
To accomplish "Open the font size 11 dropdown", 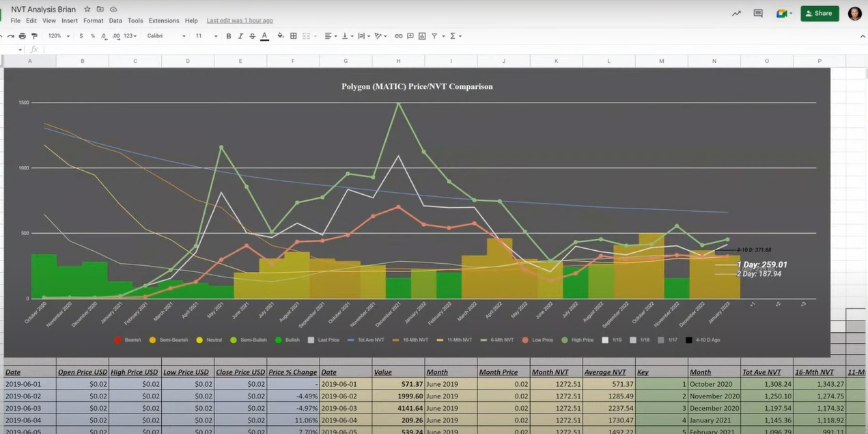I will (x=207, y=36).
